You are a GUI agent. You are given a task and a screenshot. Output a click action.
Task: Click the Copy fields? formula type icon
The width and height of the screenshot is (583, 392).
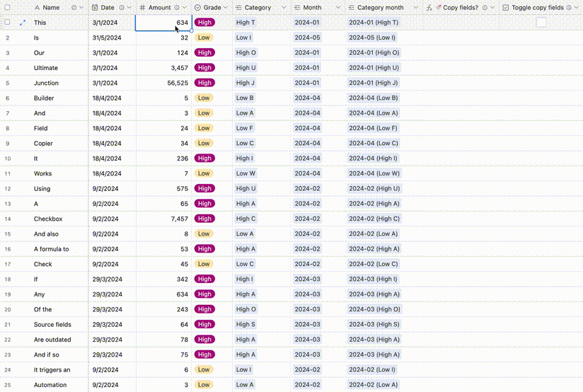click(x=429, y=8)
